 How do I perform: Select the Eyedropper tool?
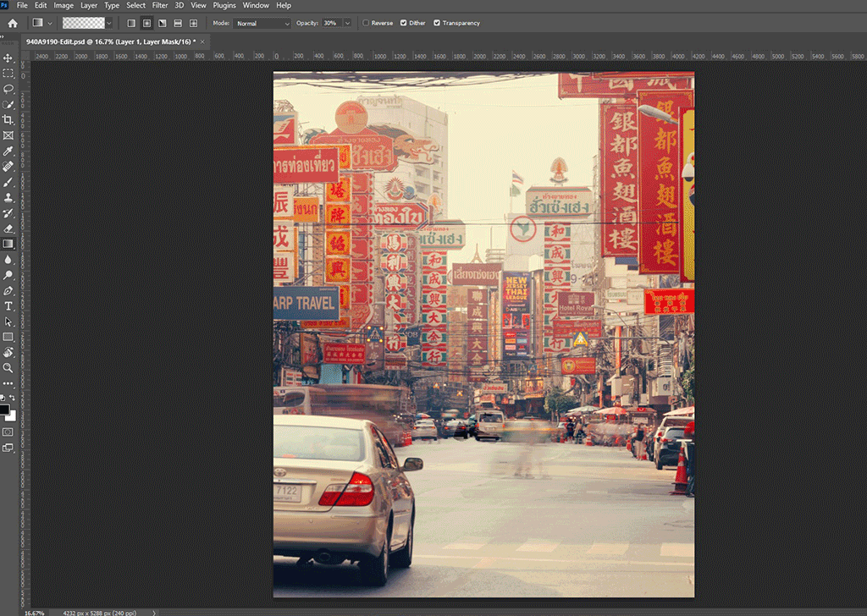[8, 151]
